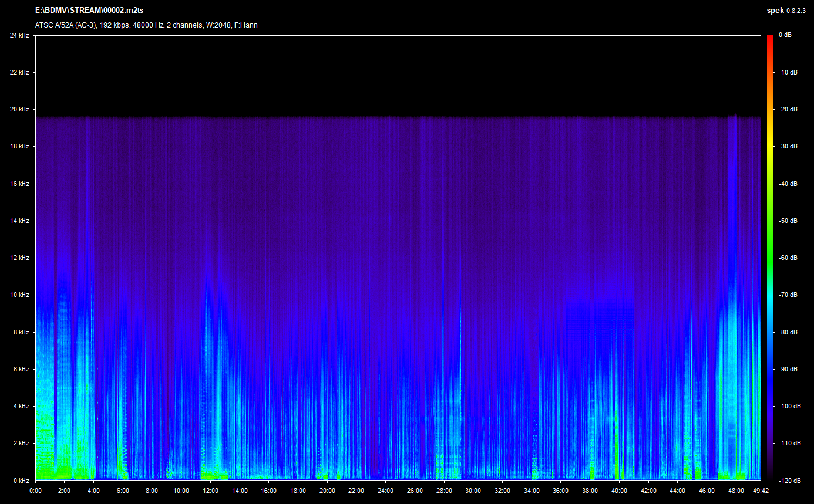Select the 0:00 time axis marker
The height and width of the screenshot is (504, 814).
[35, 491]
